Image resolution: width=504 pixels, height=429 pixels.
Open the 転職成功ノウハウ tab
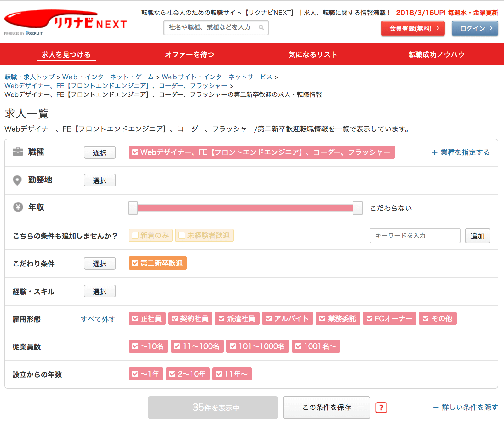[436, 54]
